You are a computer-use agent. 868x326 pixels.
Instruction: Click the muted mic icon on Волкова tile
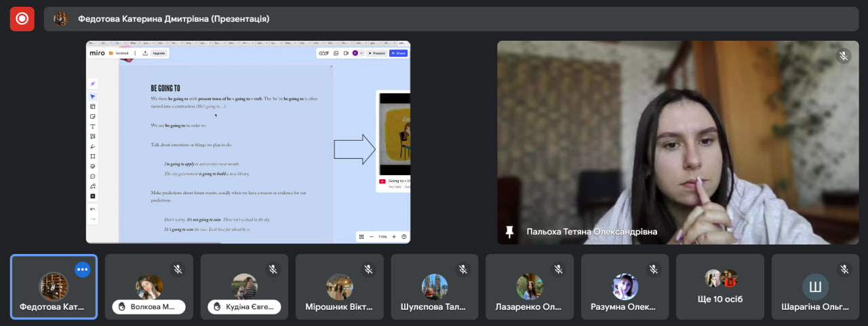coord(178,269)
